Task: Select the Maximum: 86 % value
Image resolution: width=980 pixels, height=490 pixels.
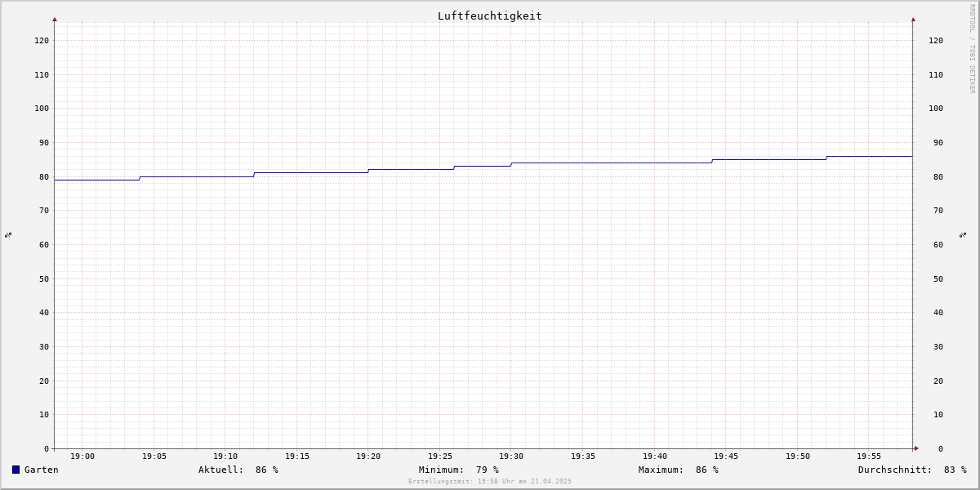Action: pos(679,470)
